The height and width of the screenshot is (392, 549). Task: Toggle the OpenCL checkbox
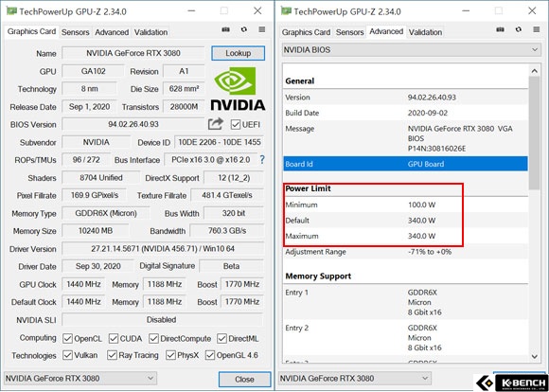(x=67, y=339)
